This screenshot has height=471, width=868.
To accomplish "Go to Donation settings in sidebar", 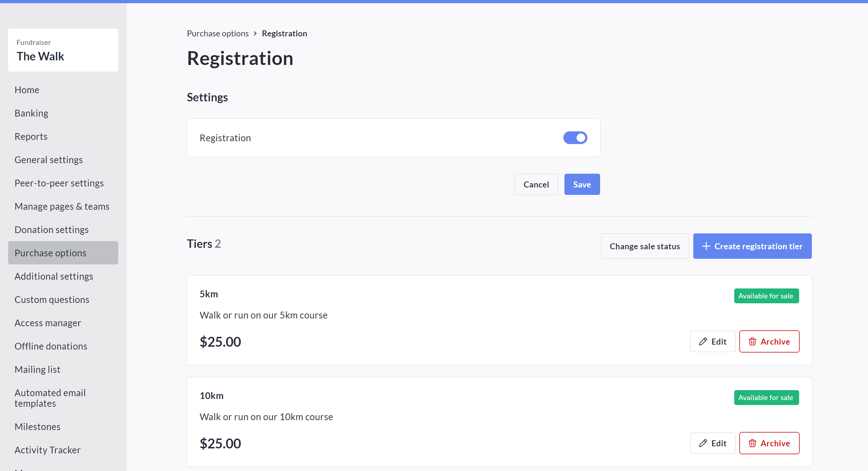I will pos(52,229).
